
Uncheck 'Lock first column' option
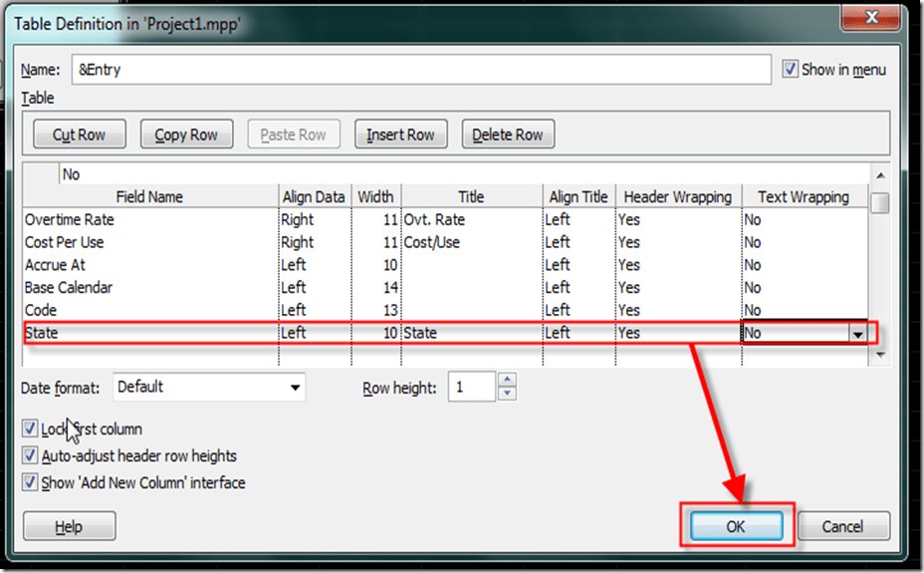[30, 429]
